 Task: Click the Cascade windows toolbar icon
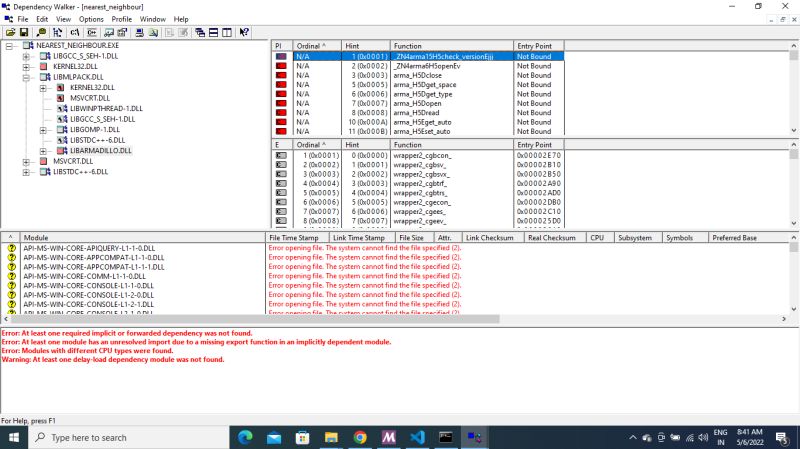pos(200,32)
